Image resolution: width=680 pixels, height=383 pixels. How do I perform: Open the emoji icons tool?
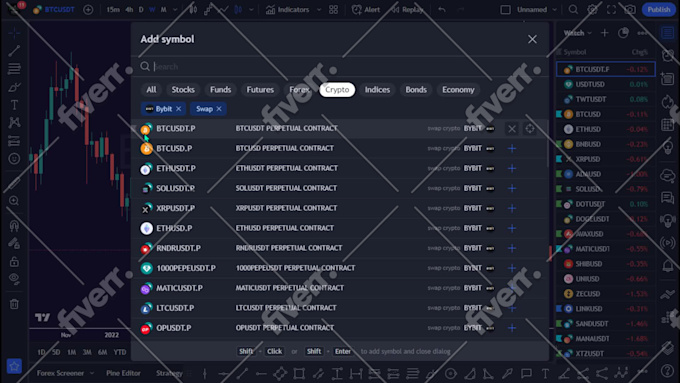[14, 159]
